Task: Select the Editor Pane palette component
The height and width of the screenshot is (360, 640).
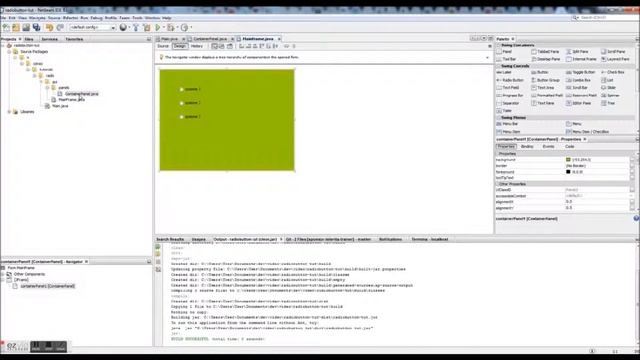Action: coord(579,103)
